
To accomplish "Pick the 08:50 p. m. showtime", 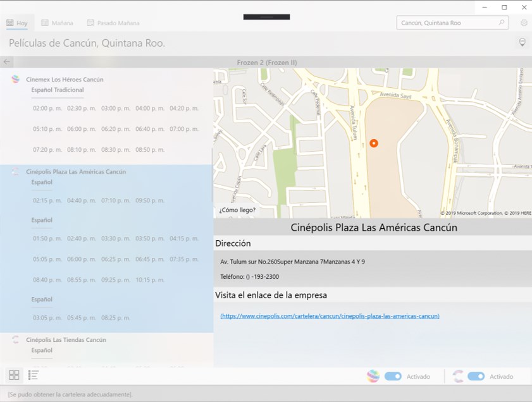I will pos(150,149).
